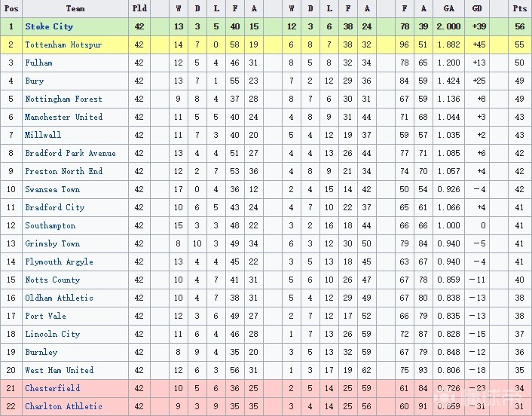This screenshot has height=416, width=532.
Task: Click the GA column header
Action: (449, 8)
